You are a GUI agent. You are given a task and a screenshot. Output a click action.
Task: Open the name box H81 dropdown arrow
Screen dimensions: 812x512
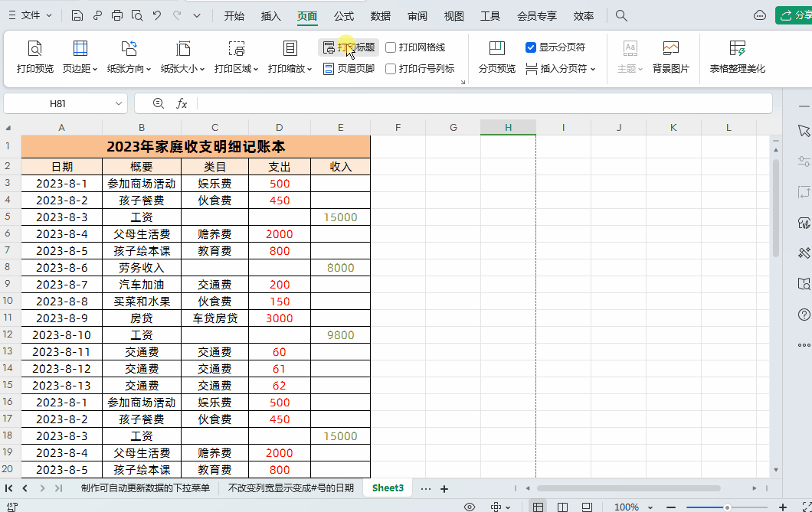119,103
